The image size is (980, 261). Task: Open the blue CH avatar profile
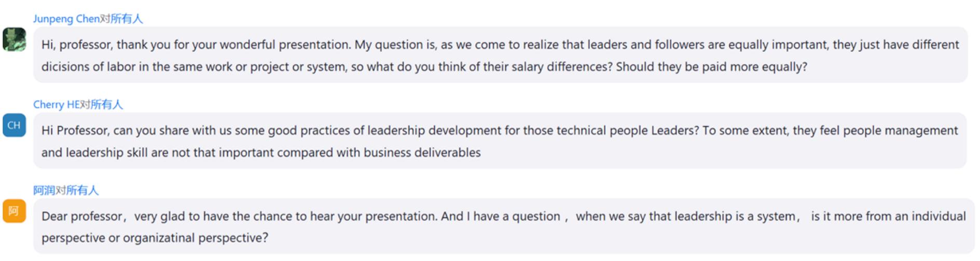point(14,126)
